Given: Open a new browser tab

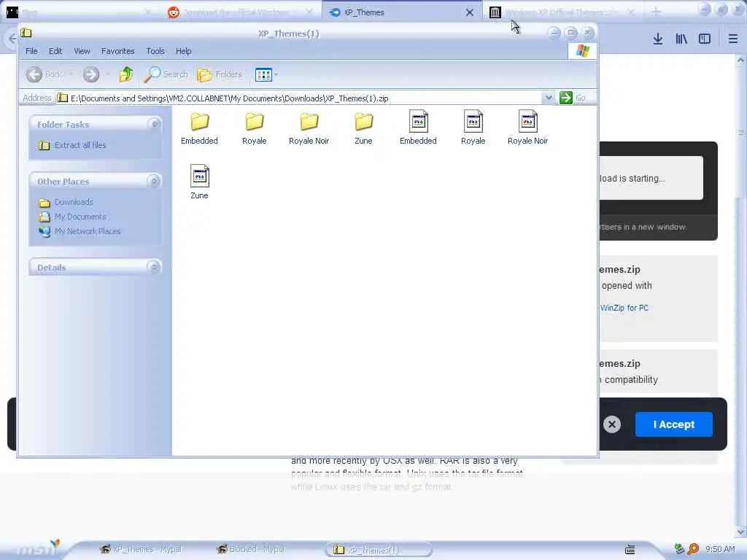Looking at the screenshot, I should pos(656,12).
